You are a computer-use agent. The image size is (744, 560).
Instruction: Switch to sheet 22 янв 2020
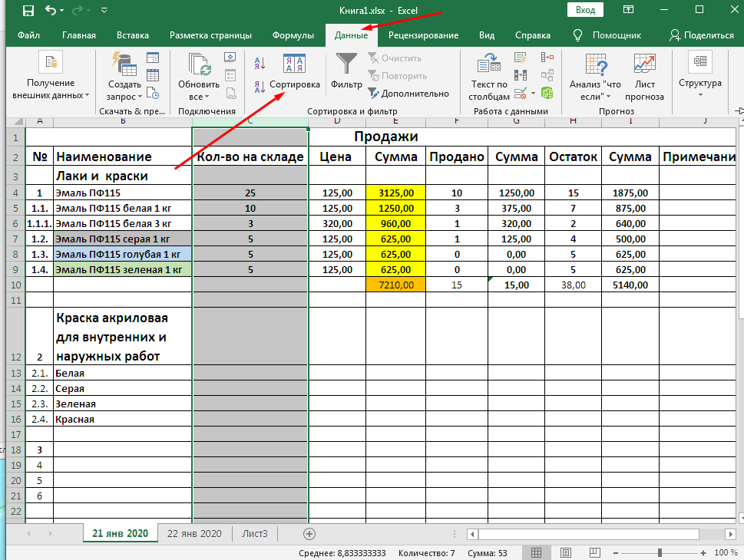pyautogui.click(x=194, y=534)
